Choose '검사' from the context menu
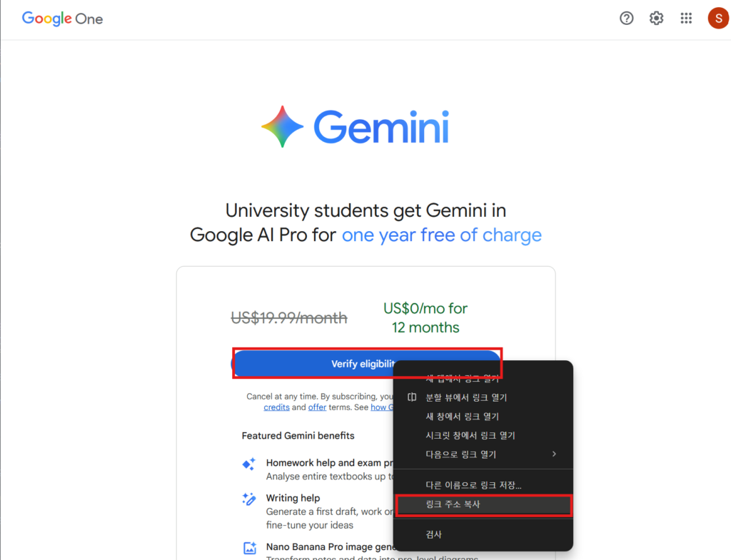Screen dimensions: 731x560 point(434,534)
